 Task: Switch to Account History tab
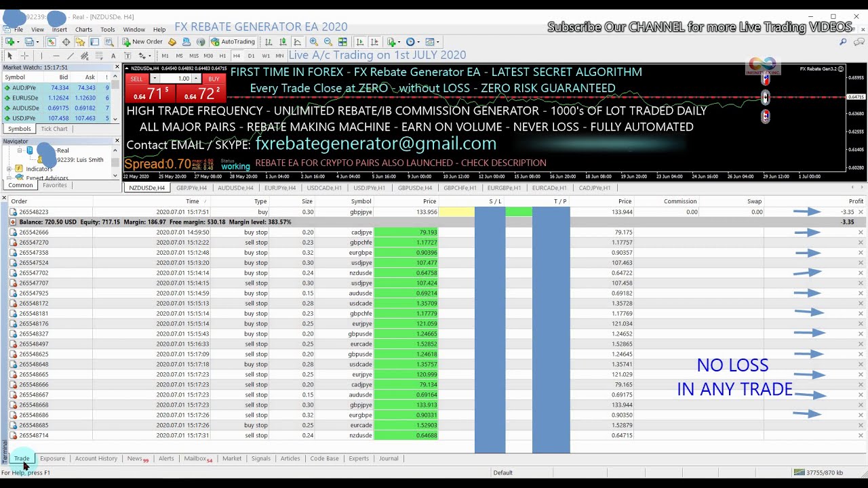(96, 458)
